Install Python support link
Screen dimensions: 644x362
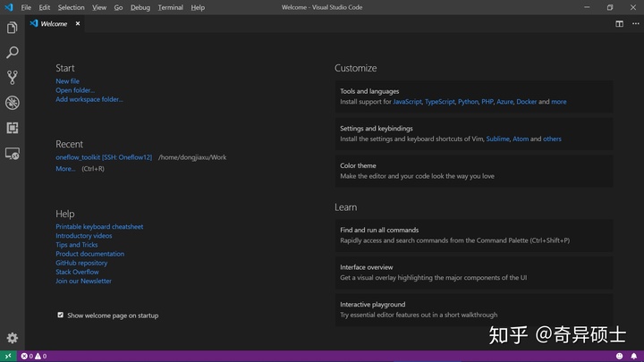point(468,102)
